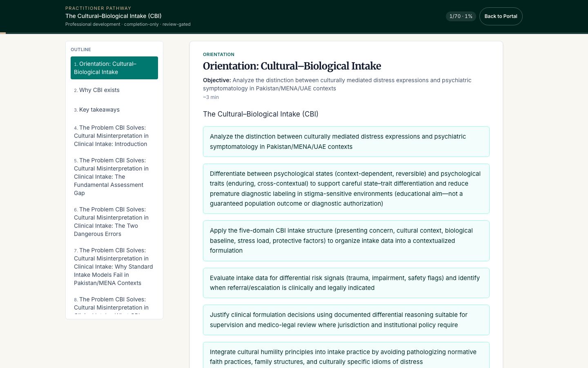Click the objective card starting with Analyze the distinction

tap(346, 141)
